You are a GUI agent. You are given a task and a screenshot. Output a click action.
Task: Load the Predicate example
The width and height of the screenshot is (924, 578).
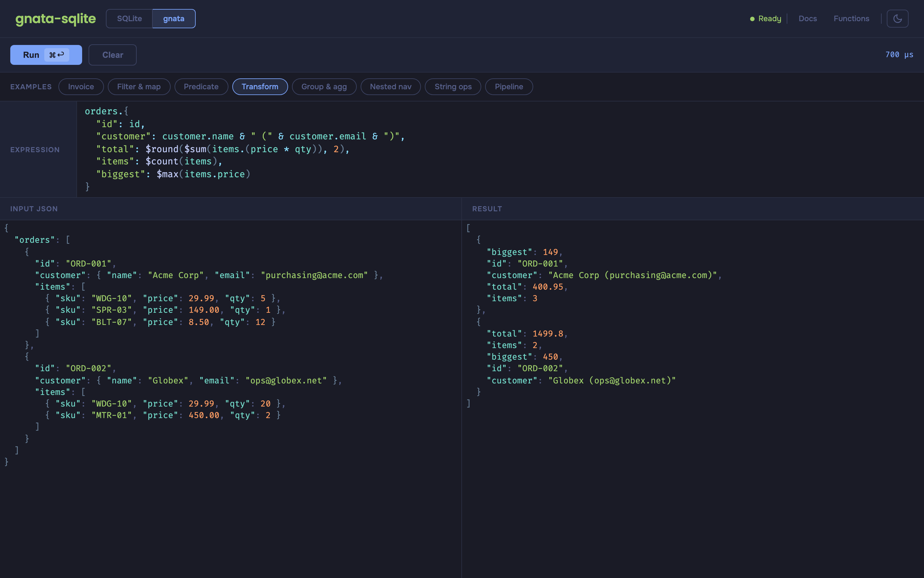(x=201, y=87)
